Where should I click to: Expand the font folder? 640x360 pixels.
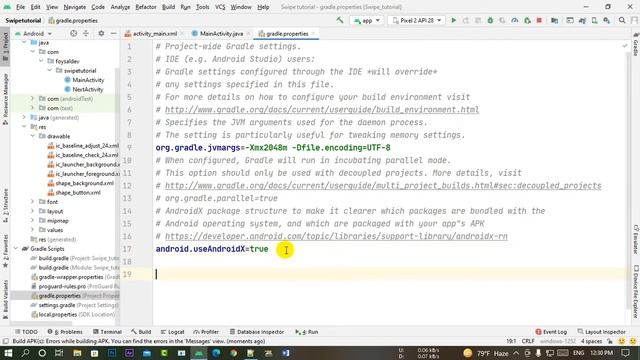32,202
